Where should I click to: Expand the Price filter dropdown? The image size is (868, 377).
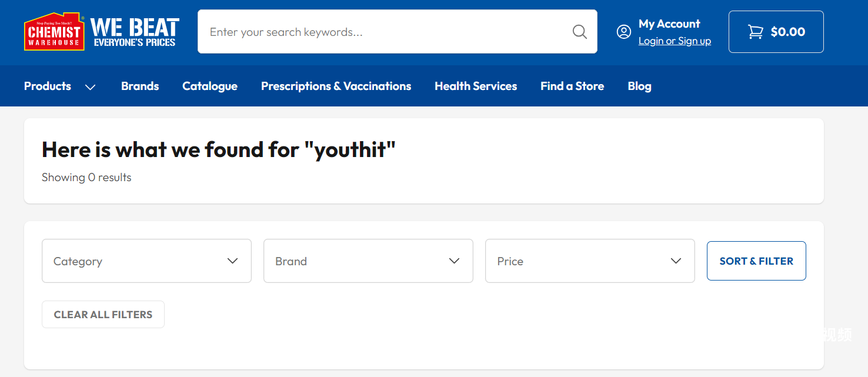point(590,261)
